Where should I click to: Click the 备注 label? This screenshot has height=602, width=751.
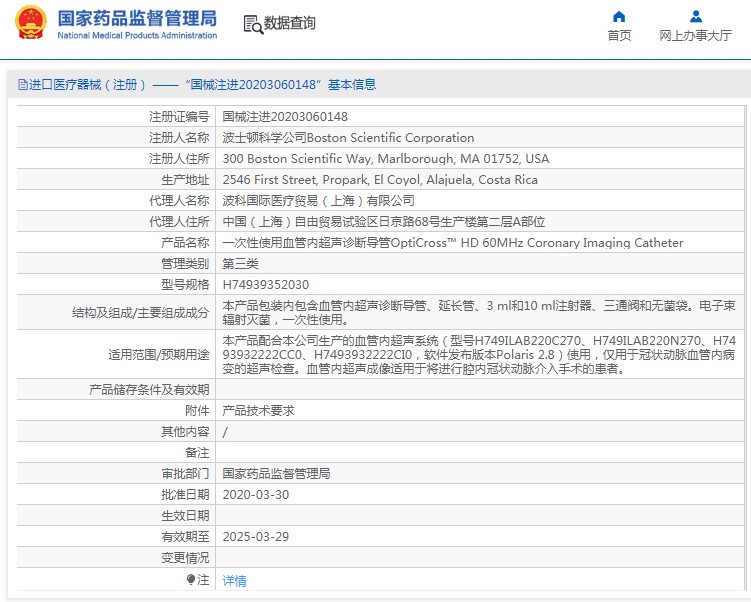[197, 453]
